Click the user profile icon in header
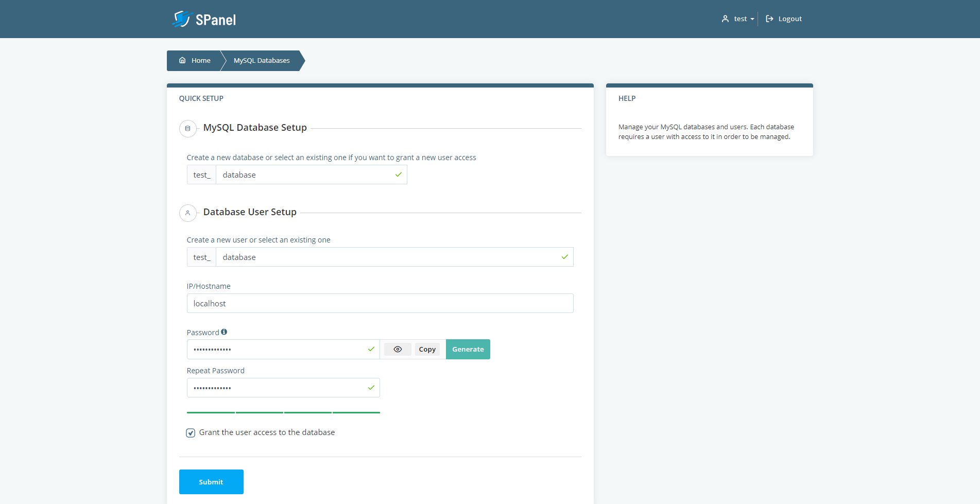Screen dimensions: 980x504 725,19
